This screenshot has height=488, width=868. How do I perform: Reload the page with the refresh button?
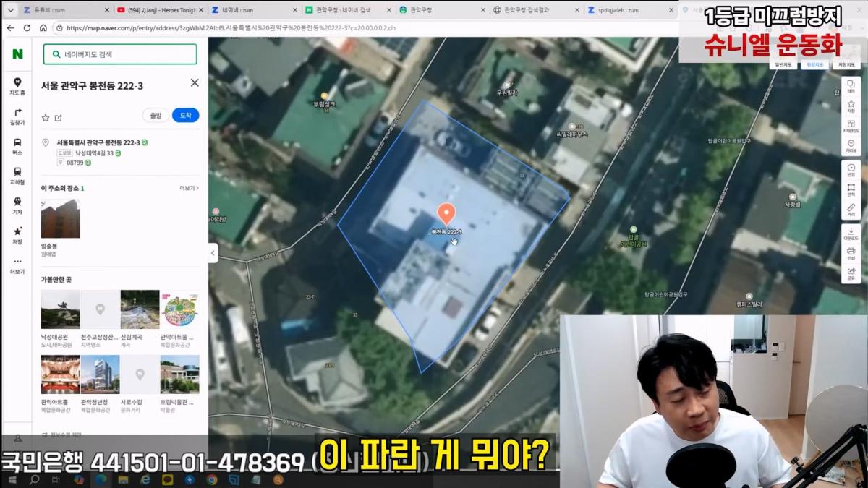27,27
